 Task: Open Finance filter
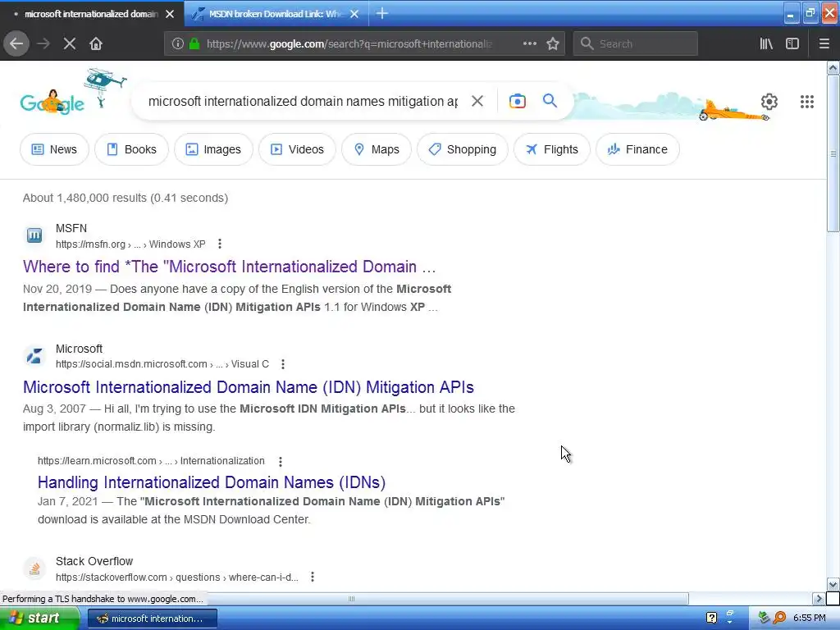tap(637, 149)
